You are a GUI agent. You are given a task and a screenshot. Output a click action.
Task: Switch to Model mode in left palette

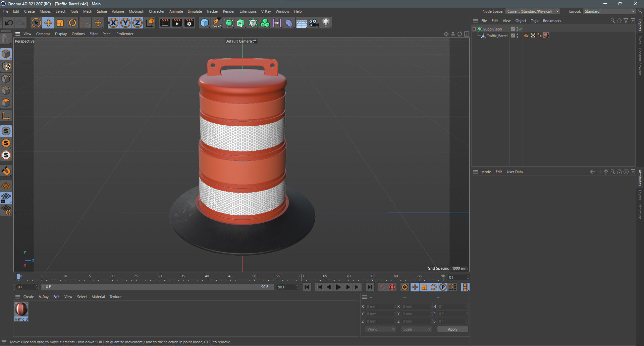(6, 54)
